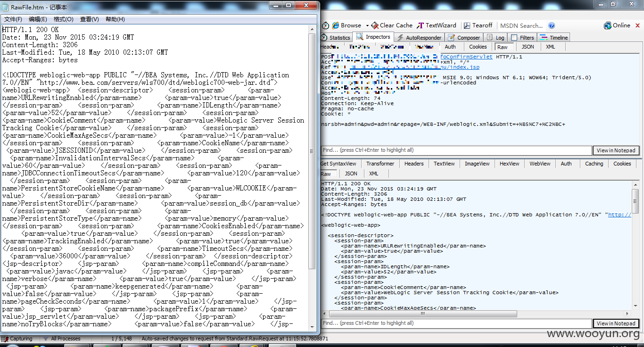The height and width of the screenshot is (347, 644).
Task: Focus the request Find search box
Action: coord(456,150)
